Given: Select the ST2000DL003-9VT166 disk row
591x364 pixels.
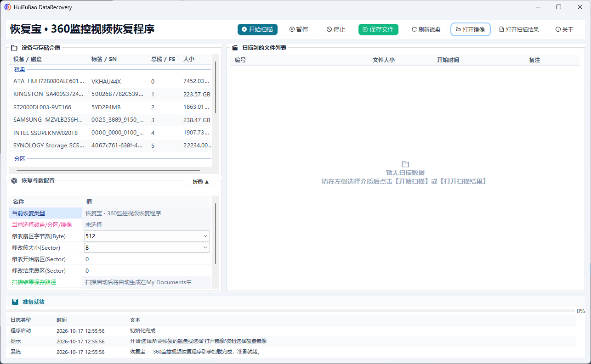Looking at the screenshot, I should coord(110,107).
